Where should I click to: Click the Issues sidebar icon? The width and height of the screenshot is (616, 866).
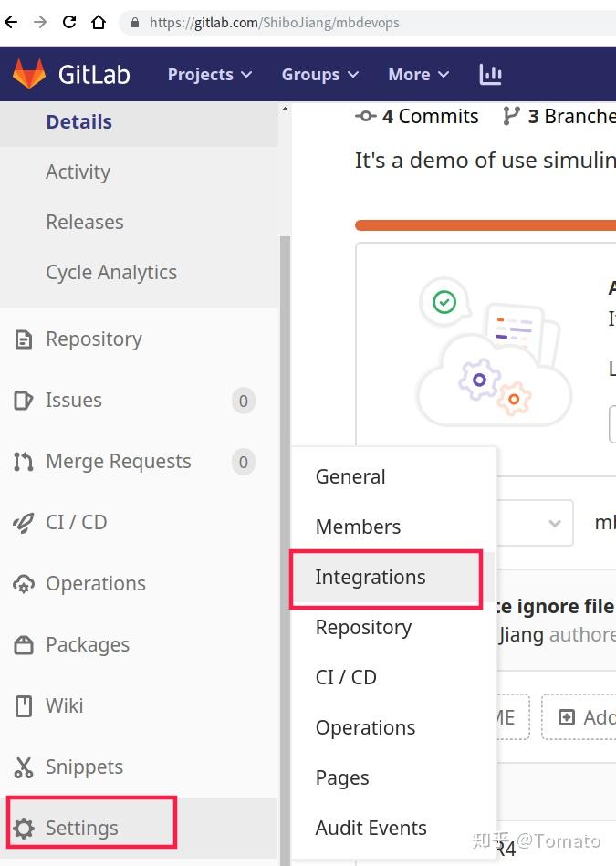pyautogui.click(x=24, y=401)
